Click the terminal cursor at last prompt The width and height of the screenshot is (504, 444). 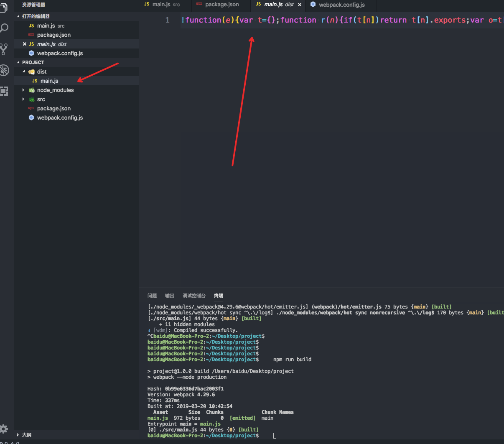click(x=275, y=436)
